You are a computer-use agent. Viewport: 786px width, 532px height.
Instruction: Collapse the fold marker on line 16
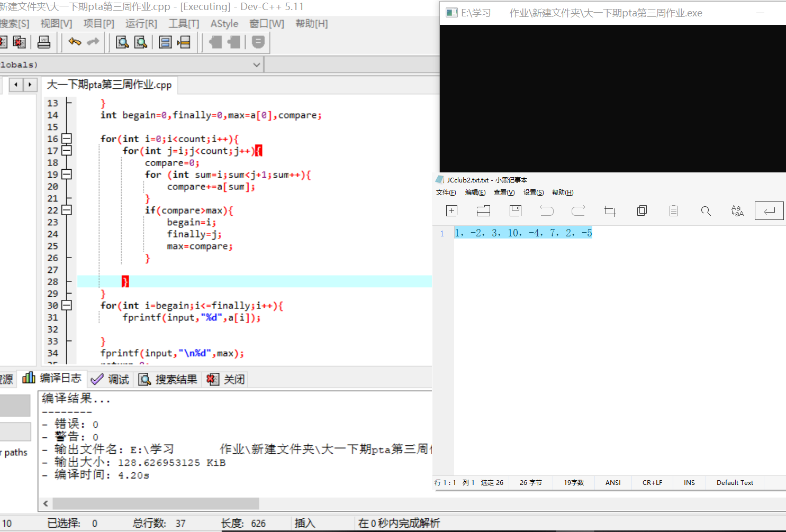tap(66, 139)
